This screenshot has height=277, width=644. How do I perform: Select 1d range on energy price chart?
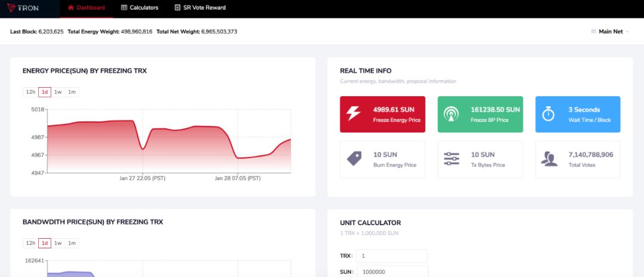coord(45,92)
